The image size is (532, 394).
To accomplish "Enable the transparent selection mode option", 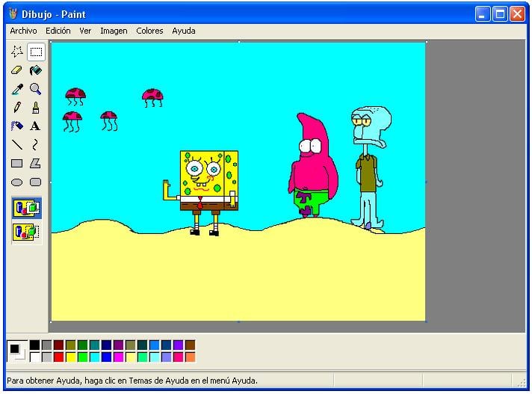I will tap(26, 232).
